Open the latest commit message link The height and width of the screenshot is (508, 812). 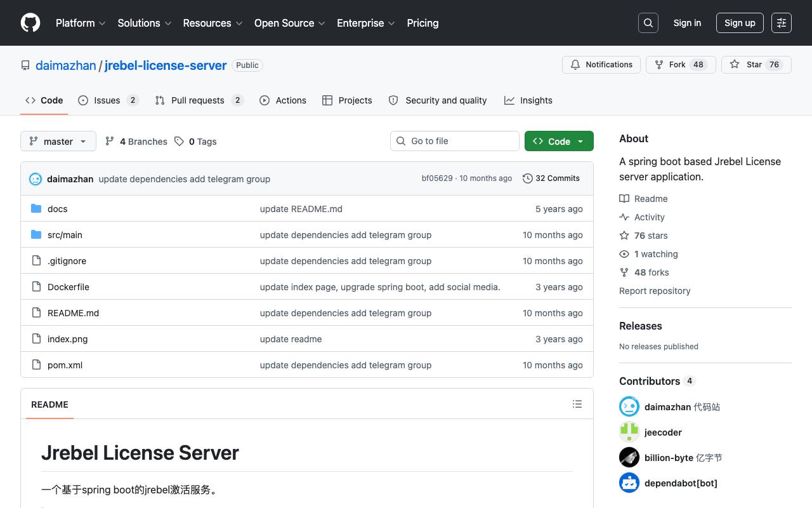(185, 179)
